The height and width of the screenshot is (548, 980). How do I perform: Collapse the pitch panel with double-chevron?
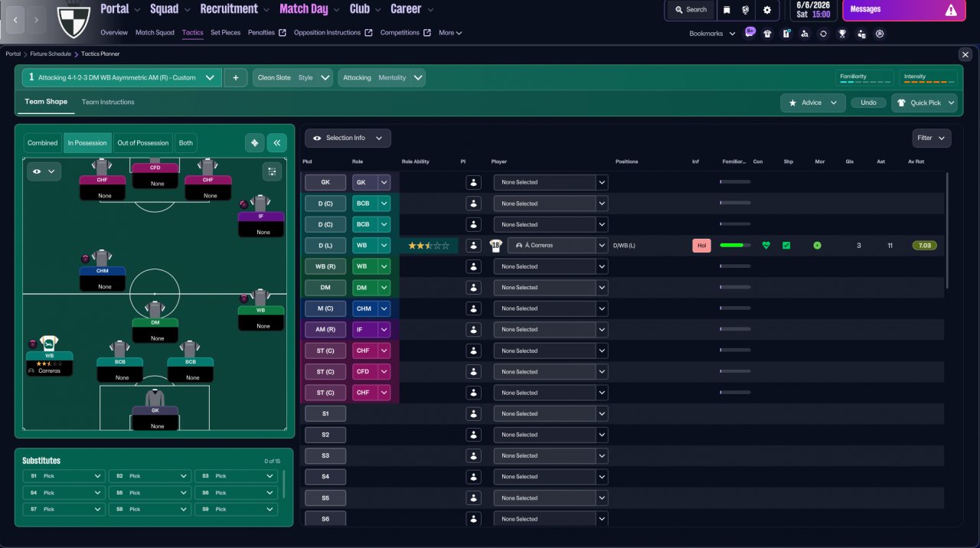click(277, 143)
